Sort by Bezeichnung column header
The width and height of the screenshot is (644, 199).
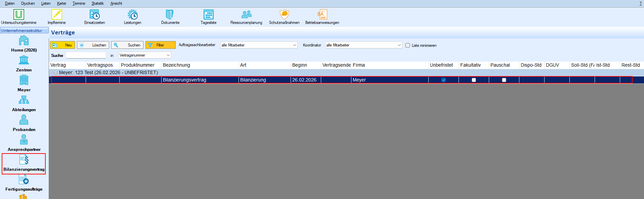[x=200, y=65]
